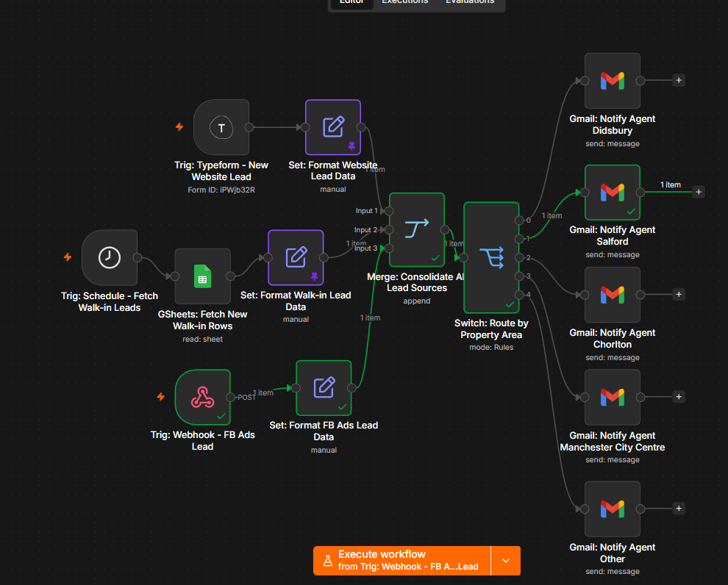Click the Merge node output connector
728x585 pixels.
click(x=445, y=229)
